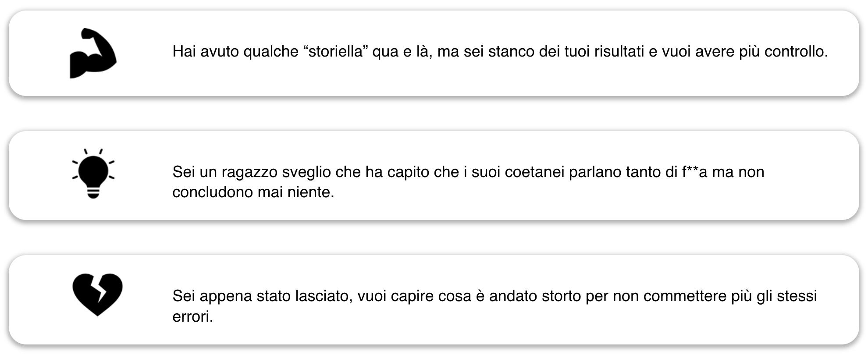This screenshot has width=868, height=362.
Task: Click the word "coetanei" in middle card
Action: click(534, 172)
